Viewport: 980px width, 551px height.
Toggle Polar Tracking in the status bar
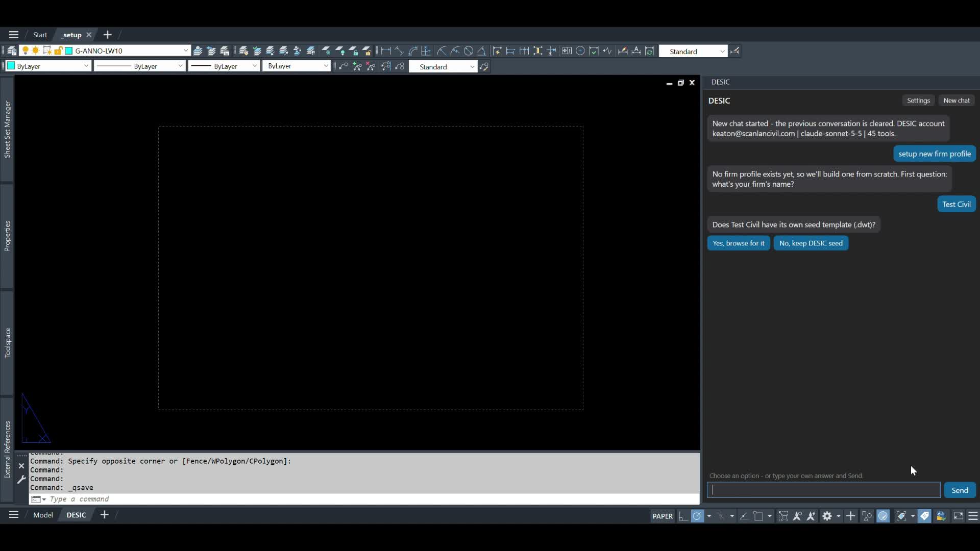[697, 516]
